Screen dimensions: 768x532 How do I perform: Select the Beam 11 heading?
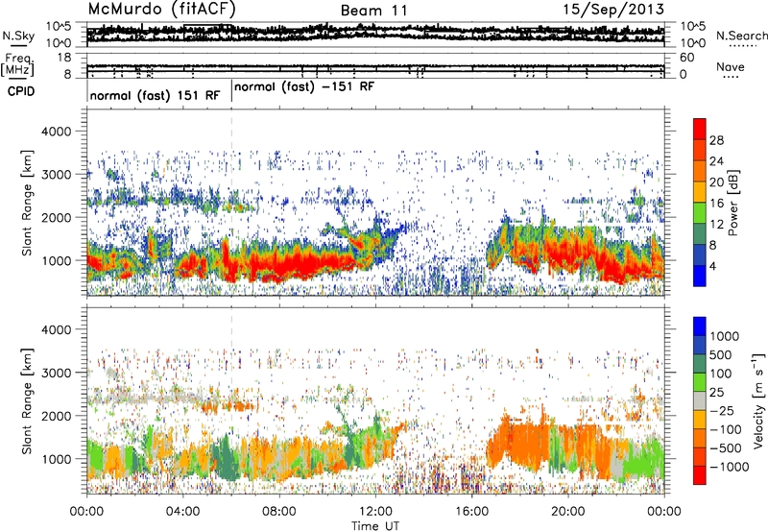coord(373,11)
